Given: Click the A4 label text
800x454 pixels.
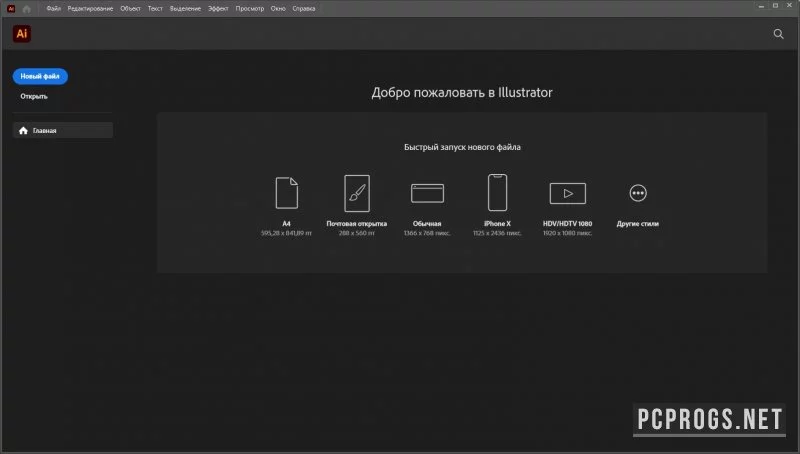Looking at the screenshot, I should pos(286,223).
